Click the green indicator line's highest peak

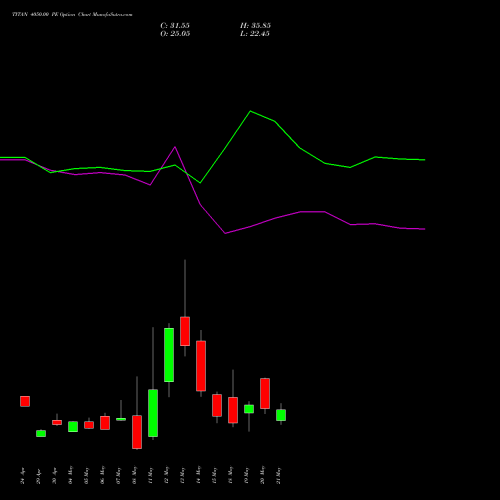click(251, 111)
